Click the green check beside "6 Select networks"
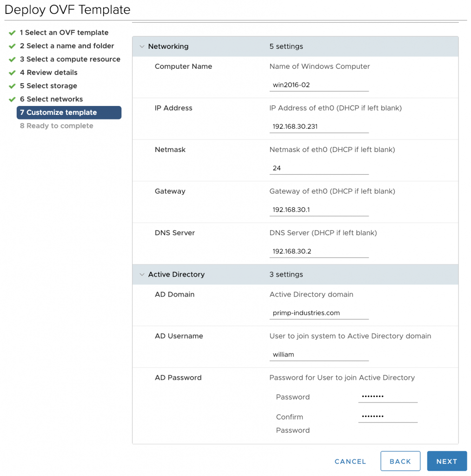This screenshot has height=476, width=471. pos(12,99)
